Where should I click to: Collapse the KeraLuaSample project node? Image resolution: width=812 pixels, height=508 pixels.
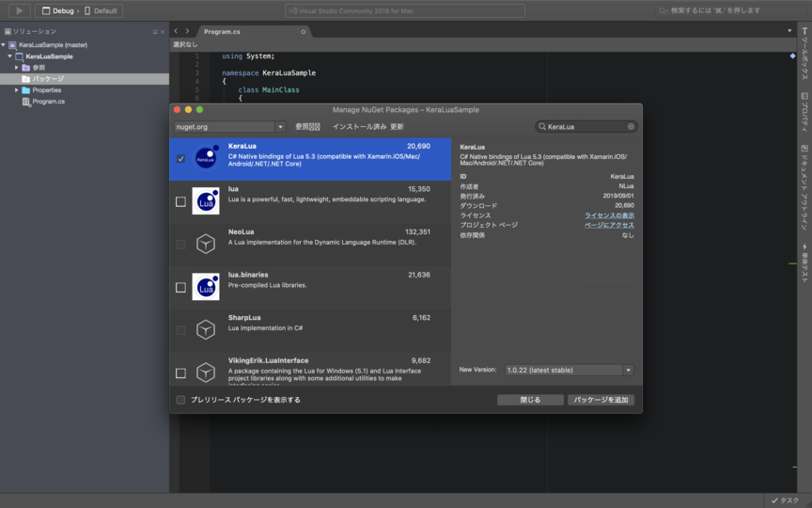(9, 56)
